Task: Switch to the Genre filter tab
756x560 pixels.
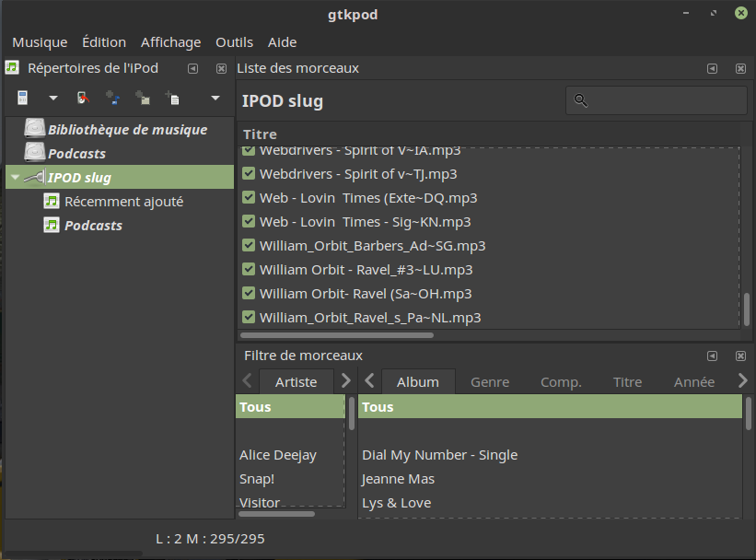Action: (490, 382)
